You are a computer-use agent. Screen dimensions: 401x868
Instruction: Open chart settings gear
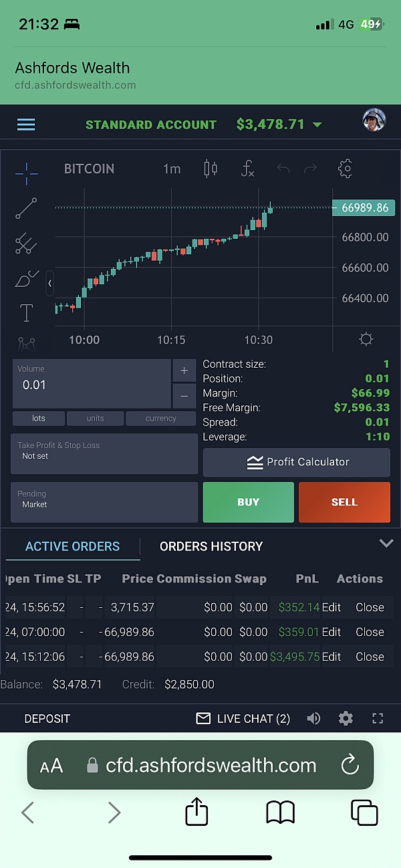point(345,169)
